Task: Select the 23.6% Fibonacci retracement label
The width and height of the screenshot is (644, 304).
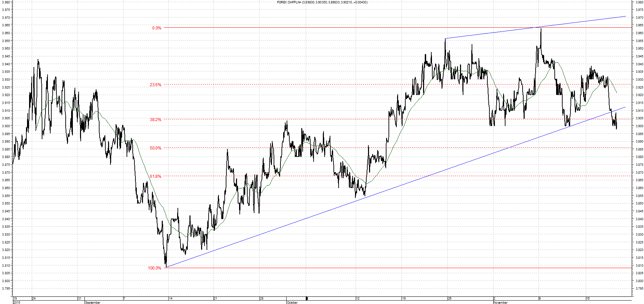Action: 155,85
